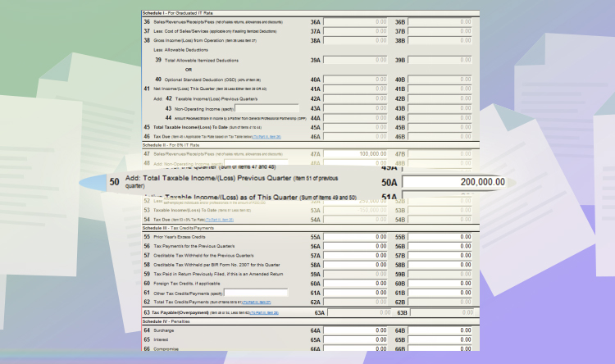The width and height of the screenshot is (615, 364).
Task: Click the Other Tax Credits specify box in row 61
Action: pyautogui.click(x=256, y=293)
